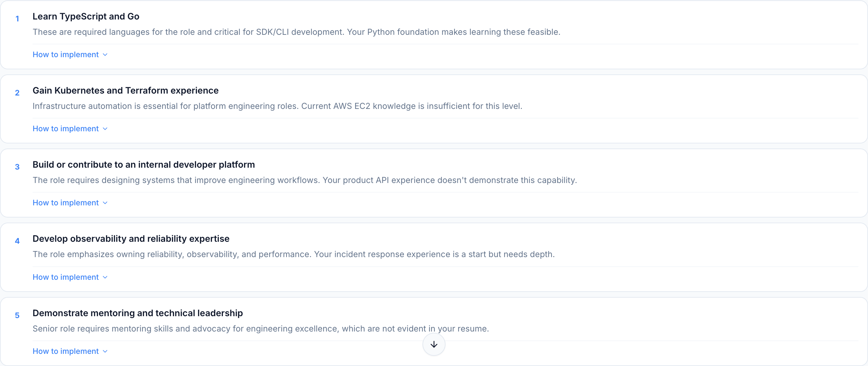Expand How to implement for mentoring leadership

pos(66,351)
